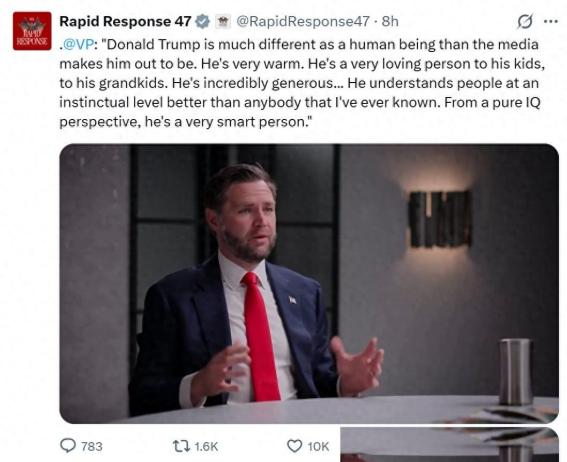Open the Rapid Response 47 display name
The image size is (567, 462).
point(125,21)
